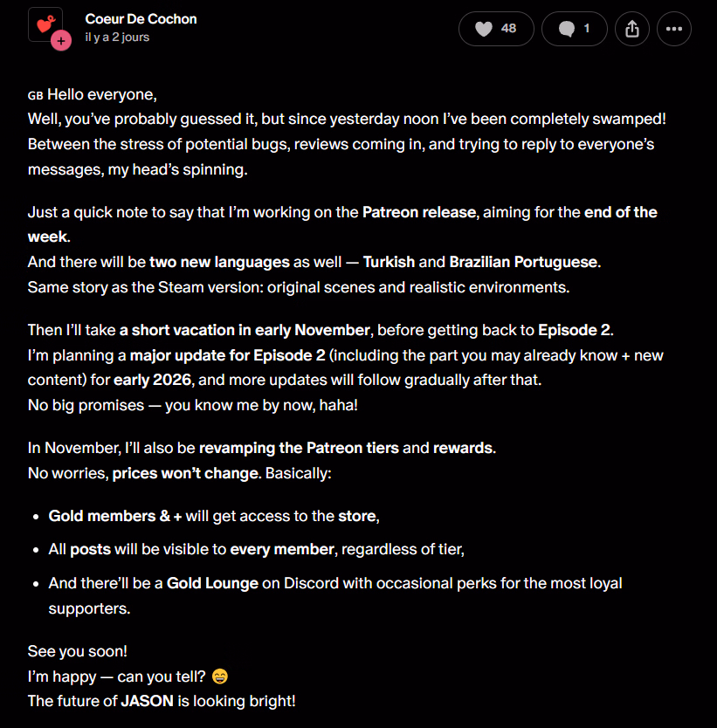Open the three-dot more options menu

673,29
